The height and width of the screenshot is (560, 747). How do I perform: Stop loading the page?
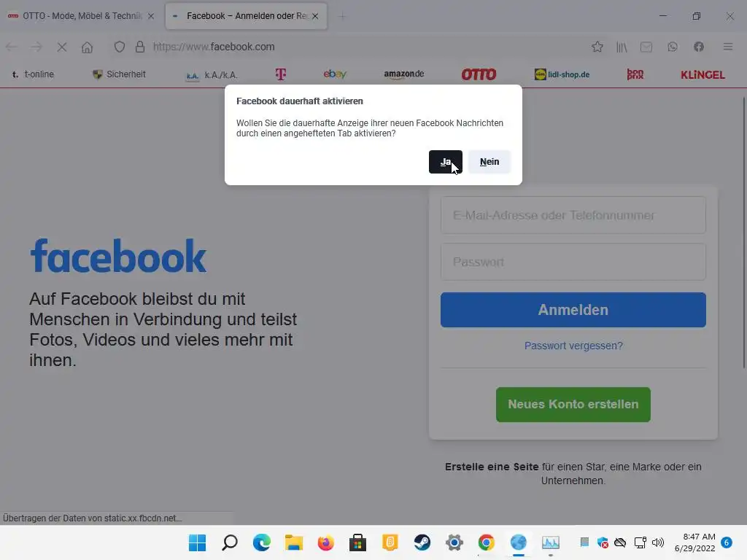(x=62, y=47)
